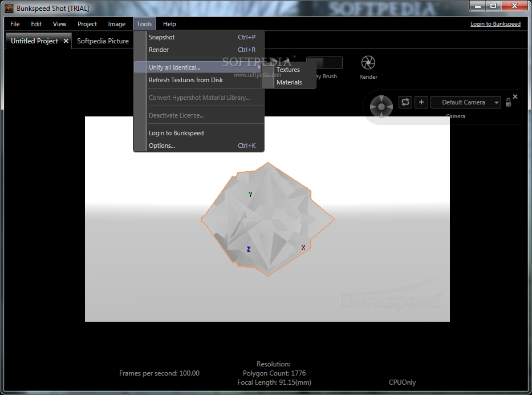Click the X axis label on model
Viewport: 532px width, 395px height.
[x=303, y=248]
